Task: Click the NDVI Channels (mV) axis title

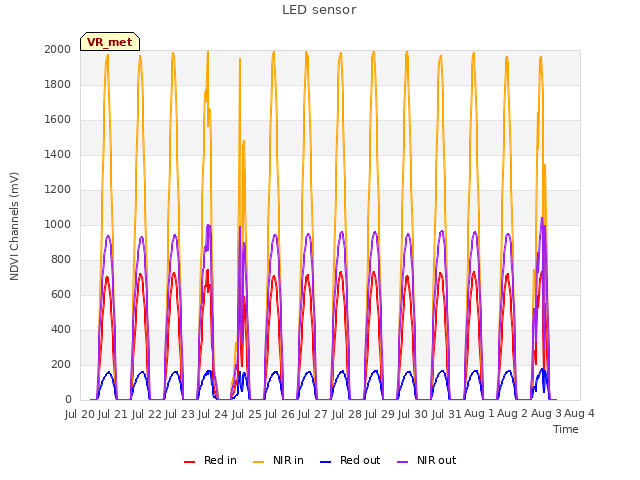Action: (14, 226)
